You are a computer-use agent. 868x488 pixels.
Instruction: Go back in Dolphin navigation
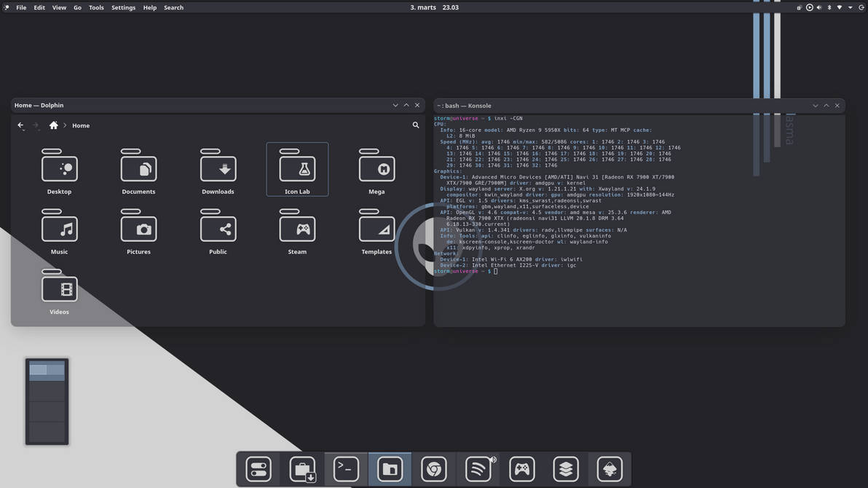point(20,125)
